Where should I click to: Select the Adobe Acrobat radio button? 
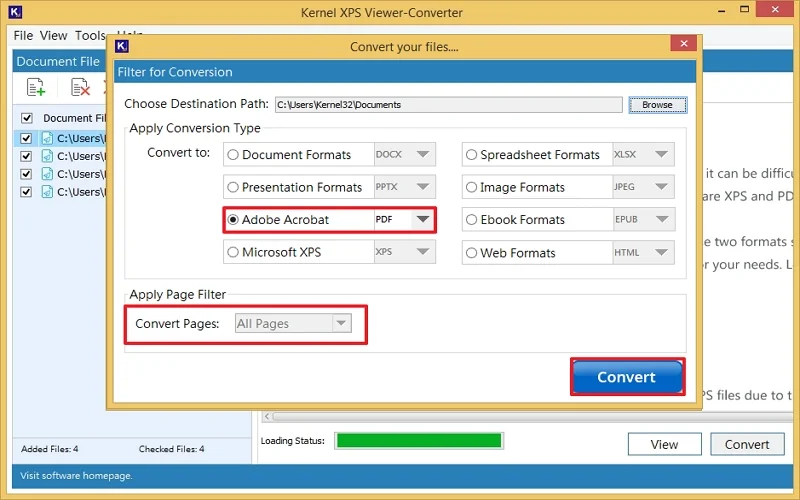[233, 220]
